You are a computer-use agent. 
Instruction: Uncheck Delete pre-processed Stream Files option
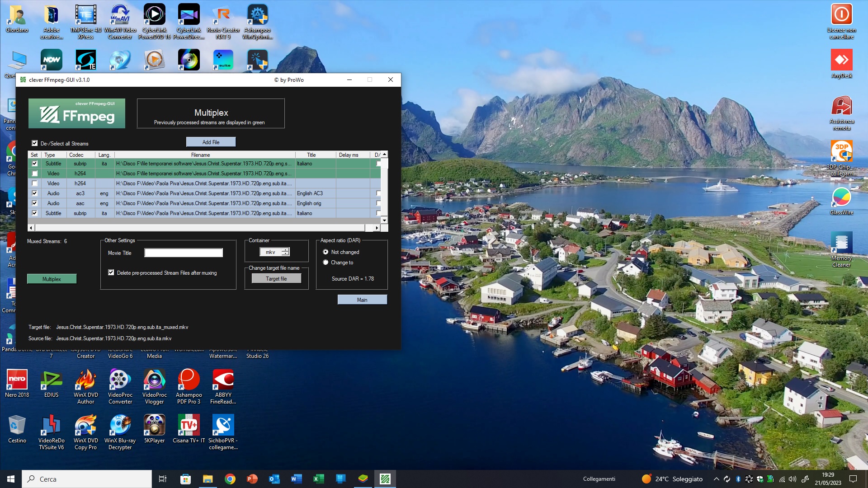point(111,272)
